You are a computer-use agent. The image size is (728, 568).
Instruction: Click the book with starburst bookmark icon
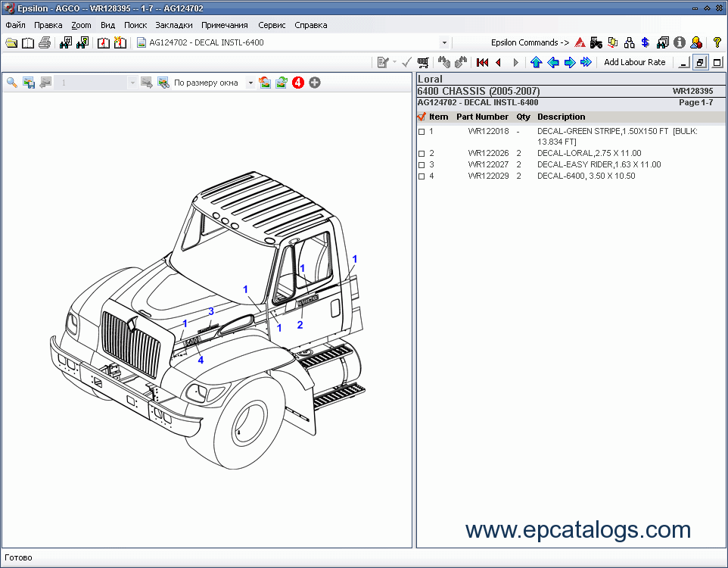pyautogui.click(x=120, y=42)
